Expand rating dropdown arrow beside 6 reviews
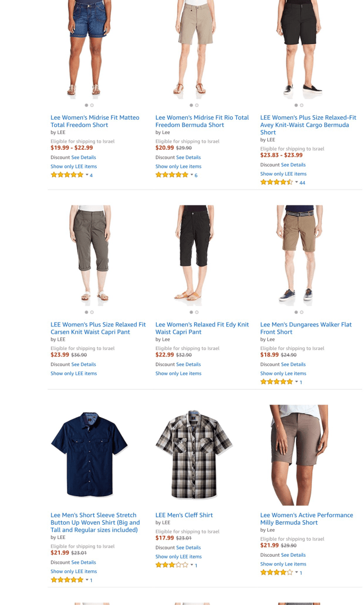The height and width of the screenshot is (605, 364). 192,175
